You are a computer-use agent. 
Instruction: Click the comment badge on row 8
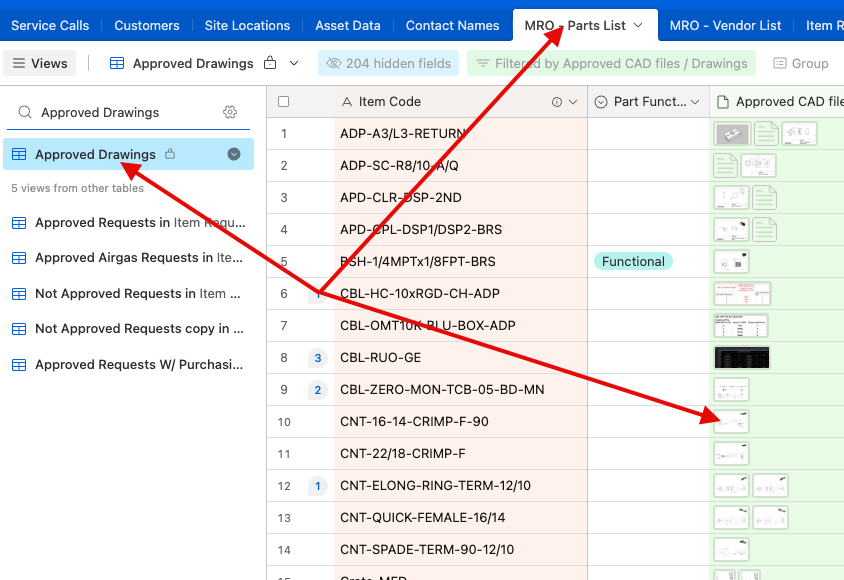click(x=318, y=358)
